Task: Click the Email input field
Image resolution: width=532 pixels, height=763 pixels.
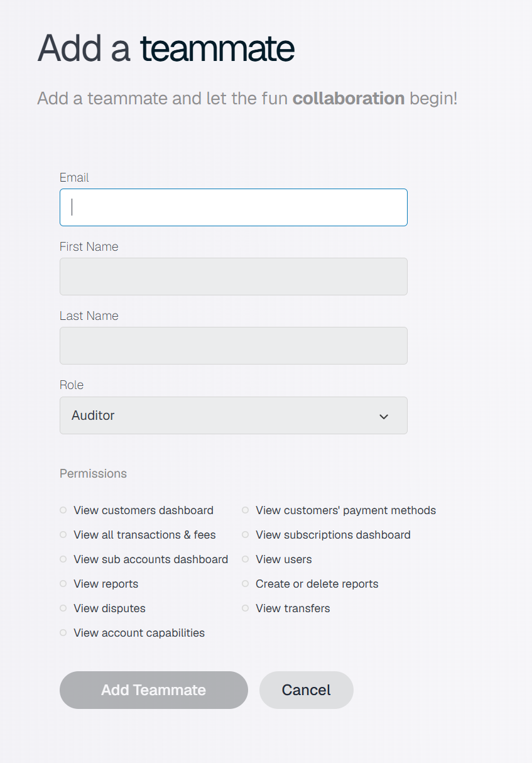Action: pyautogui.click(x=233, y=207)
